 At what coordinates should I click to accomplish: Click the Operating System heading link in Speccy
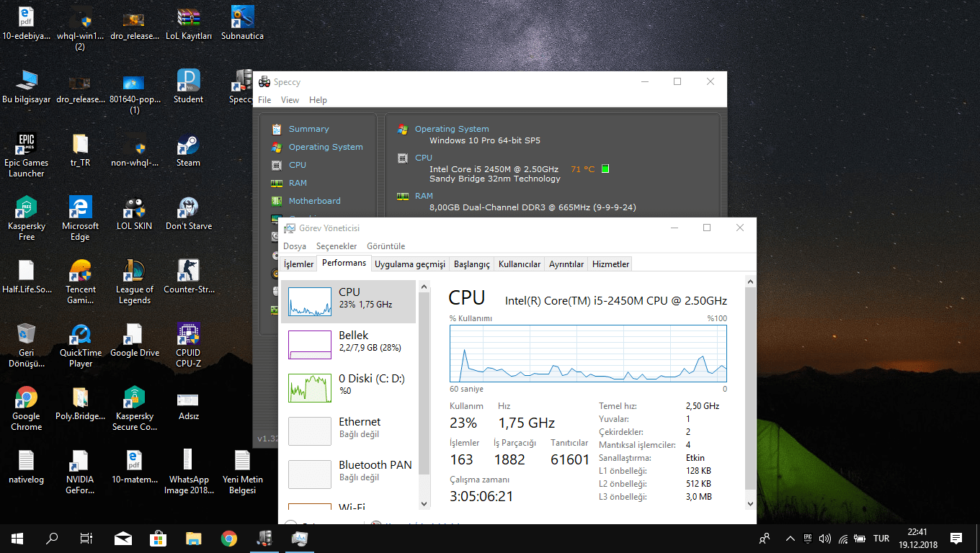point(452,129)
